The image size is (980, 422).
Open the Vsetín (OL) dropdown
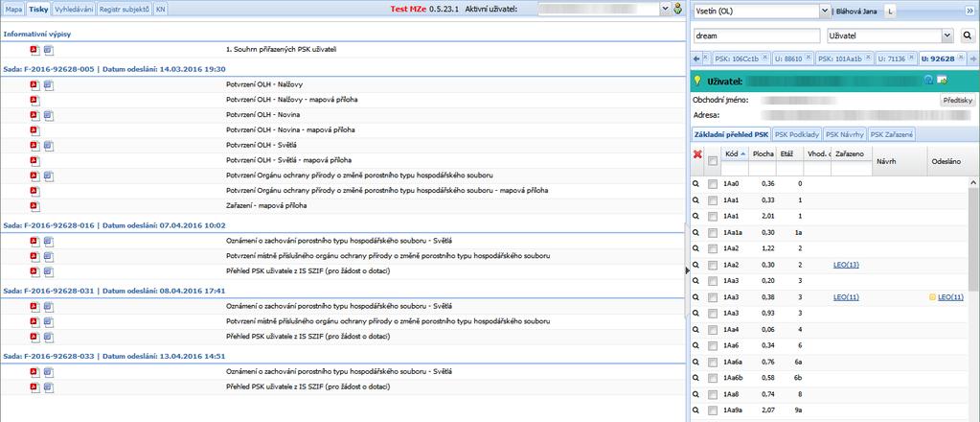click(x=823, y=12)
